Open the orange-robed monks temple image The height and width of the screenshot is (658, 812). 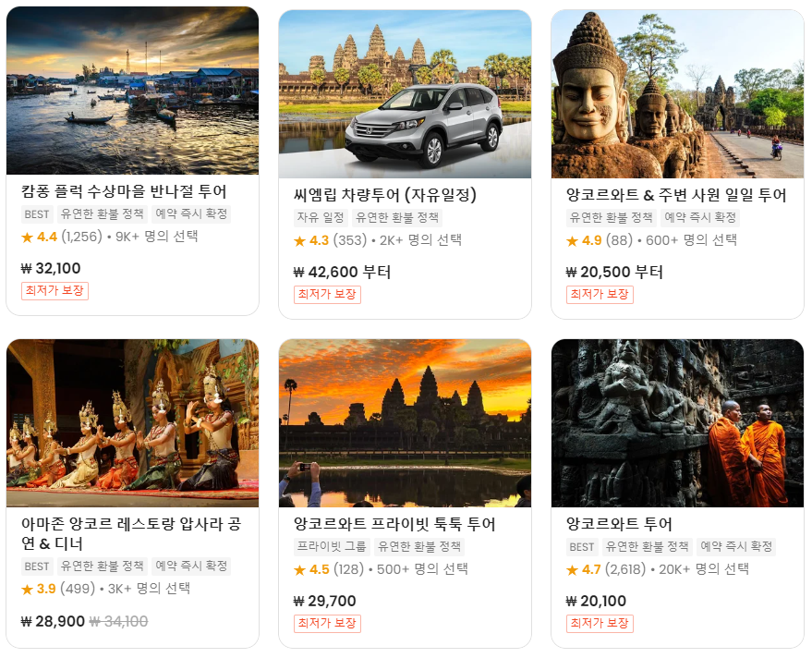[x=677, y=423]
